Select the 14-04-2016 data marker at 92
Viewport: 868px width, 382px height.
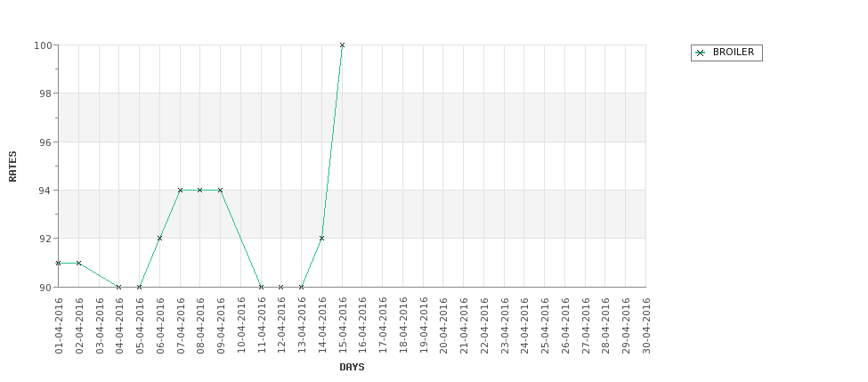[321, 239]
